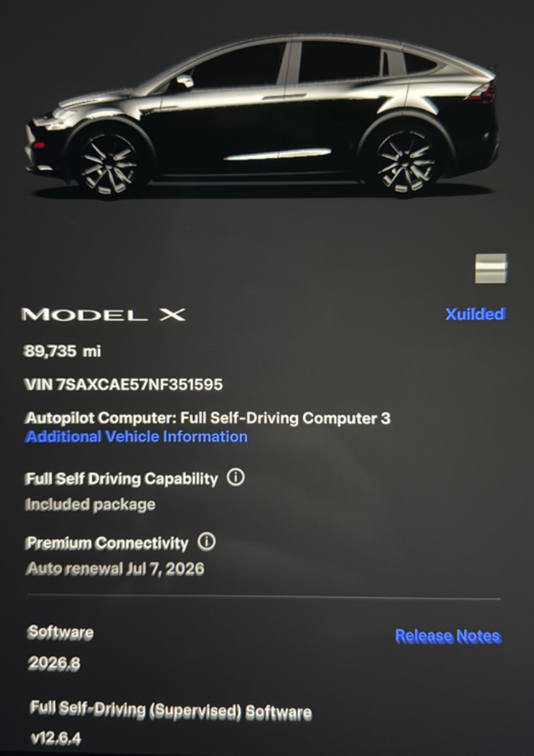Open the blue Xuilded vehicle name link
This screenshot has height=756, width=534.
[475, 314]
